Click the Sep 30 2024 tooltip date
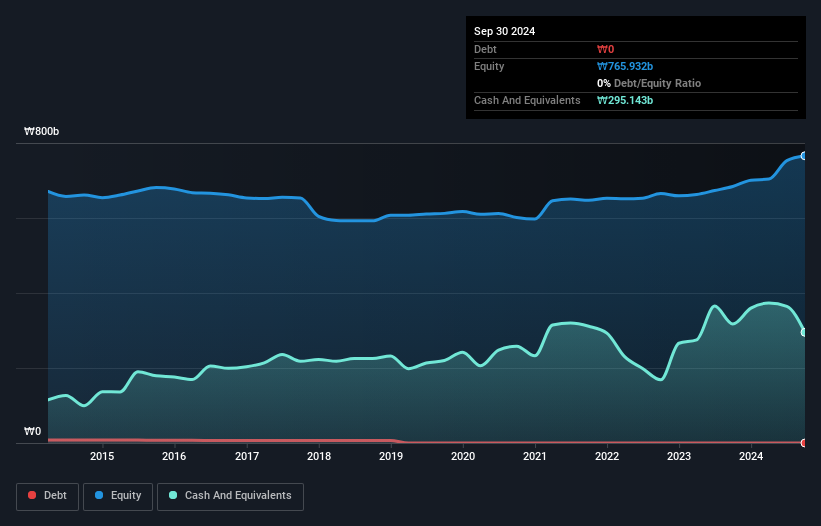The width and height of the screenshot is (821, 526). (x=504, y=31)
